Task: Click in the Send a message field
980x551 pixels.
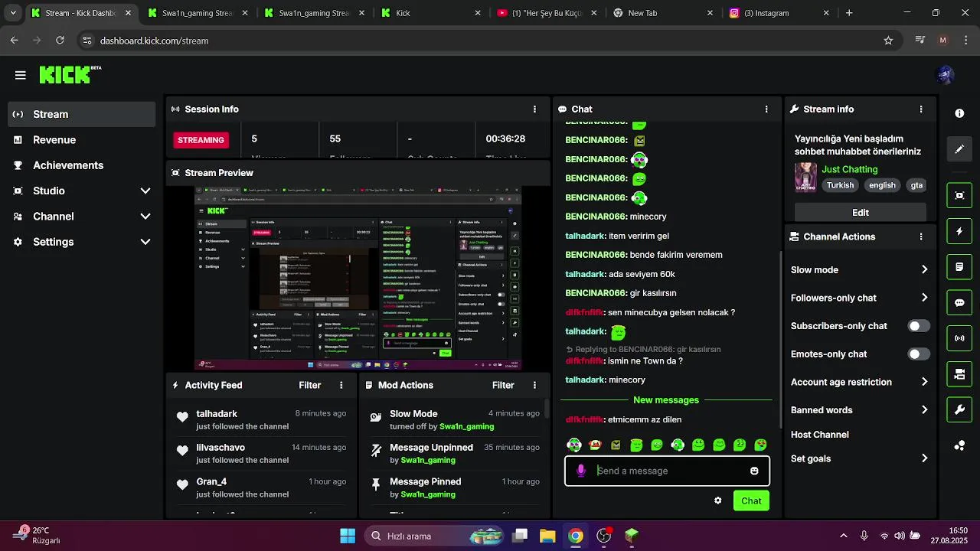Action: [x=667, y=471]
